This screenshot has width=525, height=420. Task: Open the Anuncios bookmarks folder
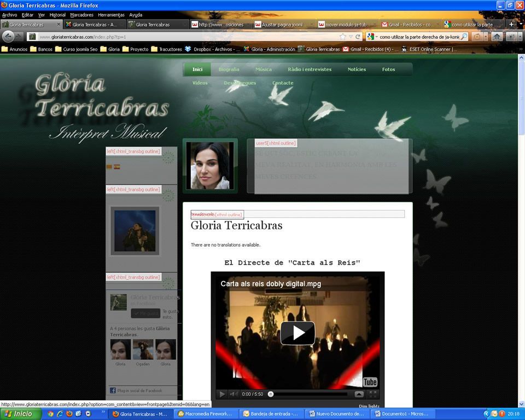(14, 49)
